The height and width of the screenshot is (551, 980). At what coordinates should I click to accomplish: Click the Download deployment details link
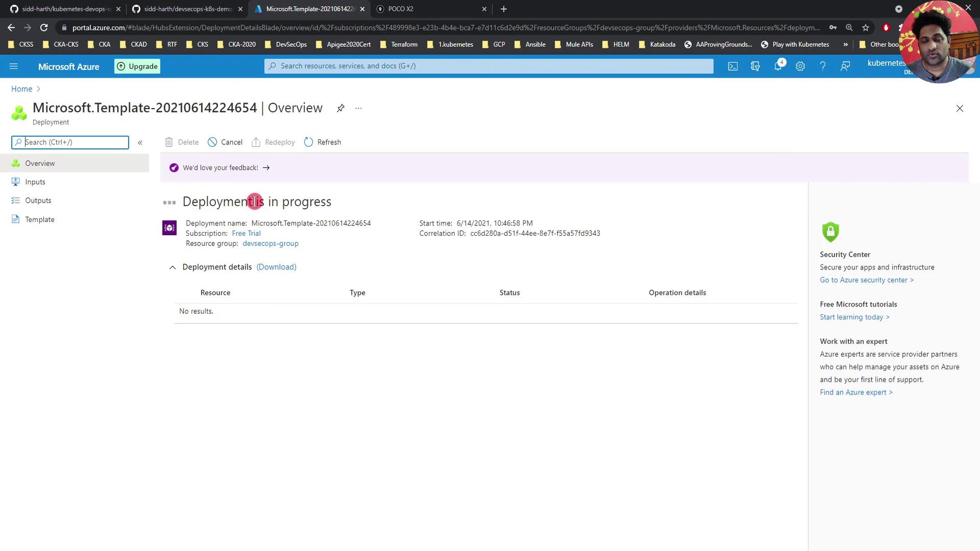[276, 267]
